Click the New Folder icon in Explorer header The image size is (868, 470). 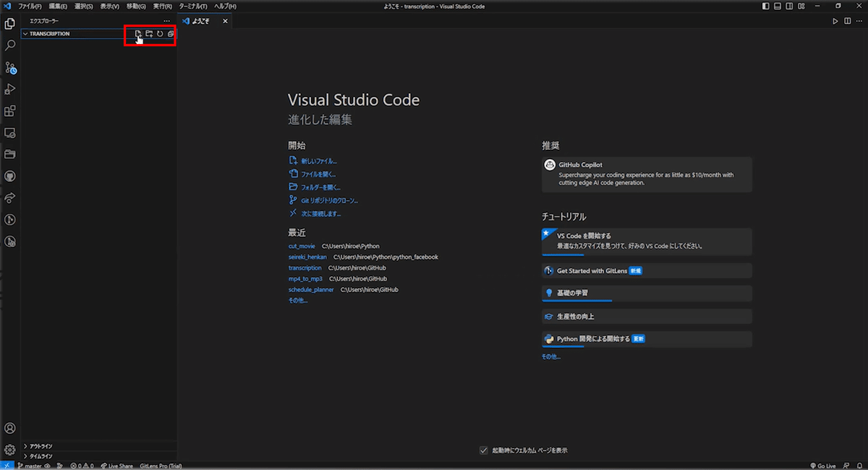(x=149, y=34)
